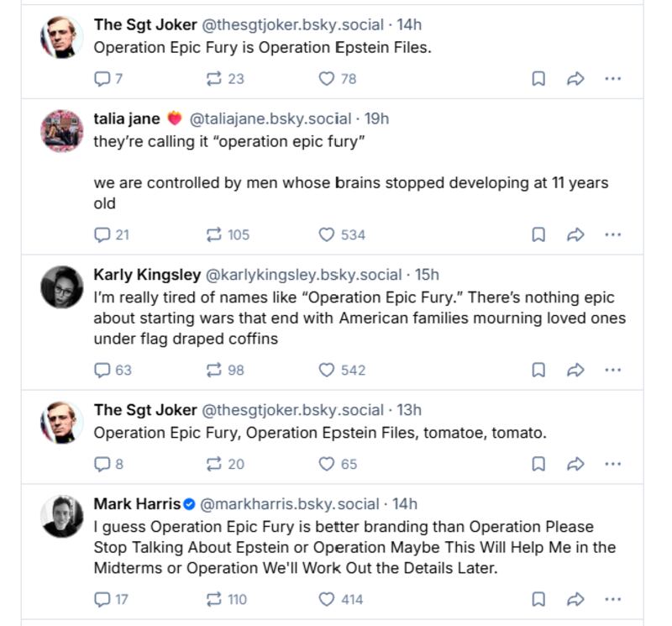Image resolution: width=672 pixels, height=626 pixels.
Task: Reply to Mark Harris's post
Action: coord(103,602)
